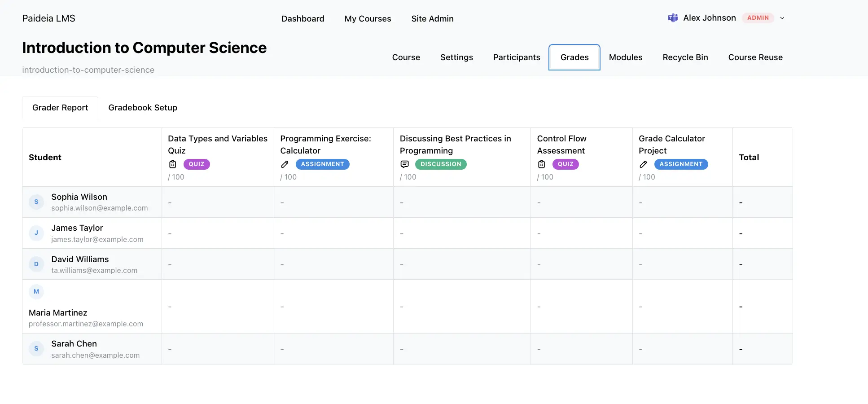
Task: Click the chat bubble icon under Discussing Best Practices
Action: click(x=404, y=164)
